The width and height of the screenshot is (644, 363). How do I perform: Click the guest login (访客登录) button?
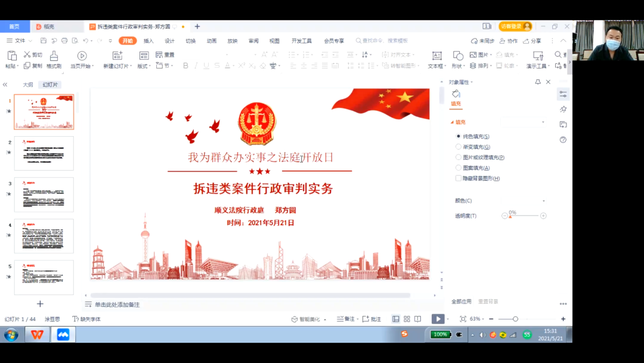pyautogui.click(x=515, y=26)
